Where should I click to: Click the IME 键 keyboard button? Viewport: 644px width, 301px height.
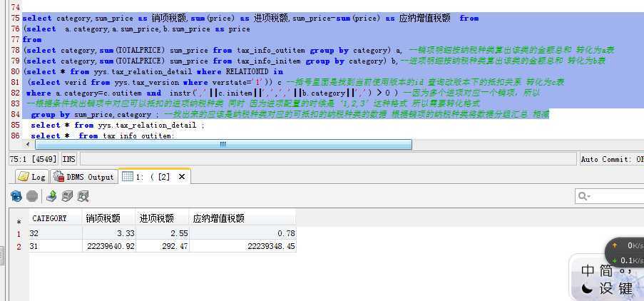coord(625,289)
